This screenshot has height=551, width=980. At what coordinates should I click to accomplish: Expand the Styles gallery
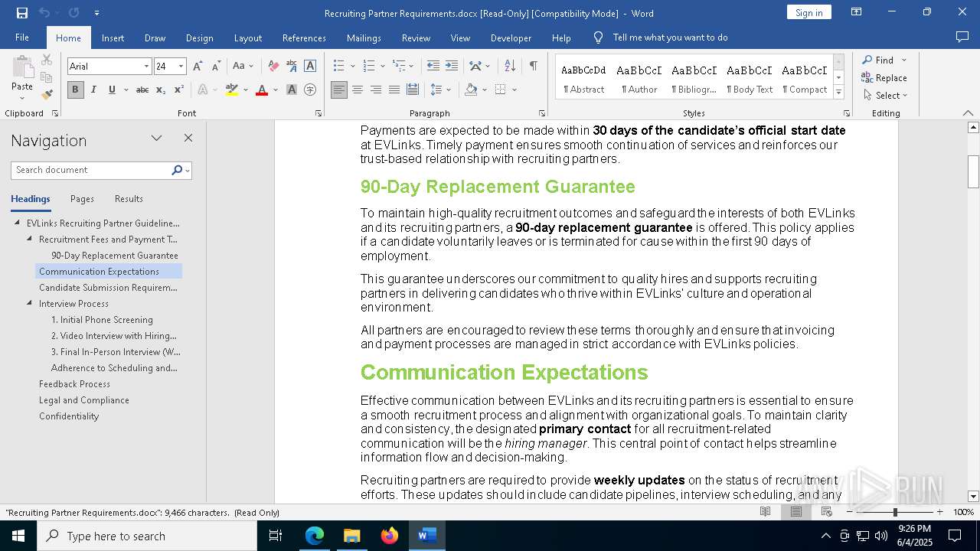pyautogui.click(x=838, y=93)
